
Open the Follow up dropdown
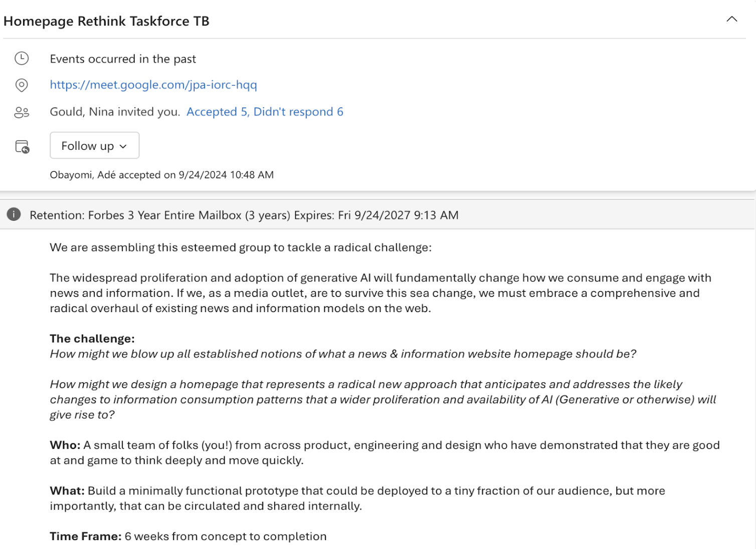tap(94, 146)
